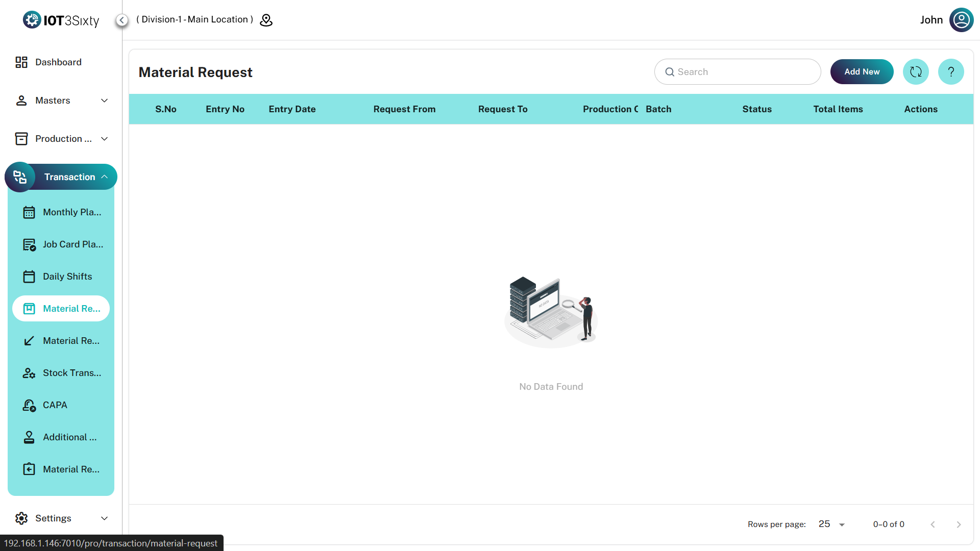The image size is (980, 551).
Task: Expand the Production menu chevron
Action: click(105, 139)
